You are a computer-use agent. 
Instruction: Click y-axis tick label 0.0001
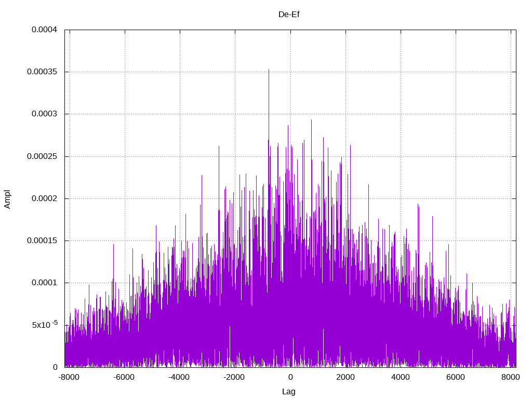point(45,283)
